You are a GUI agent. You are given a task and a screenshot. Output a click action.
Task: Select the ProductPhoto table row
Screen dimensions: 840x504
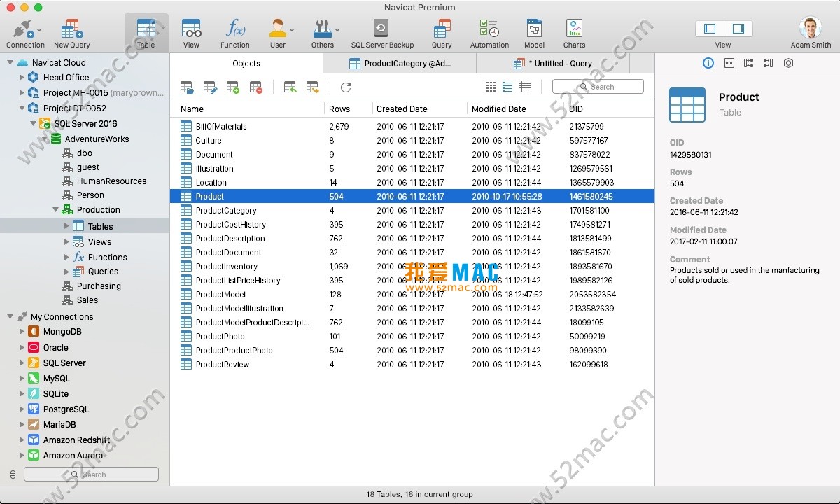pos(412,337)
